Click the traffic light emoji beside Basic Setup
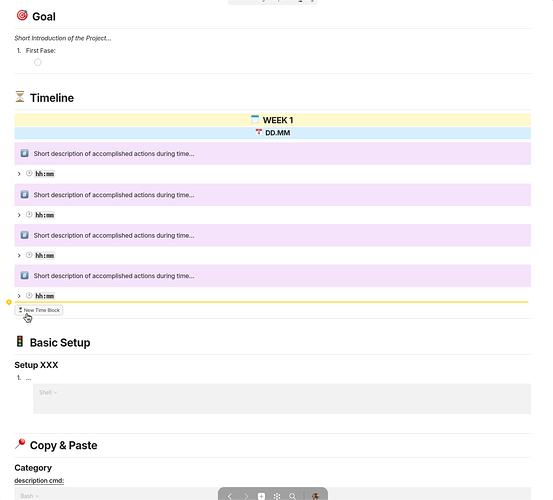The image size is (553, 500). point(20,341)
